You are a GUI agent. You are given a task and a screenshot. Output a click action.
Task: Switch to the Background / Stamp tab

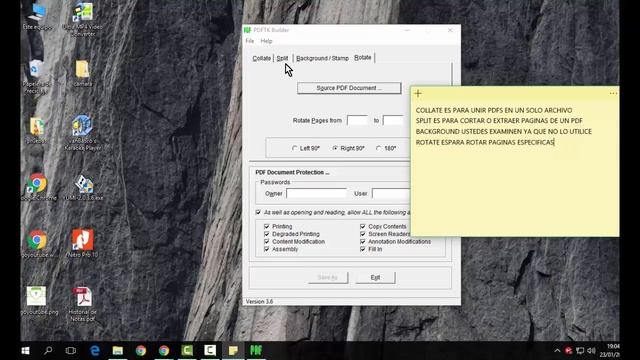(322, 58)
